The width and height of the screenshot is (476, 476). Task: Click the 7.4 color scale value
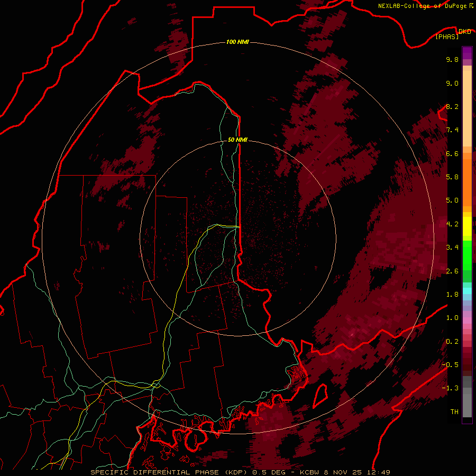point(452,130)
